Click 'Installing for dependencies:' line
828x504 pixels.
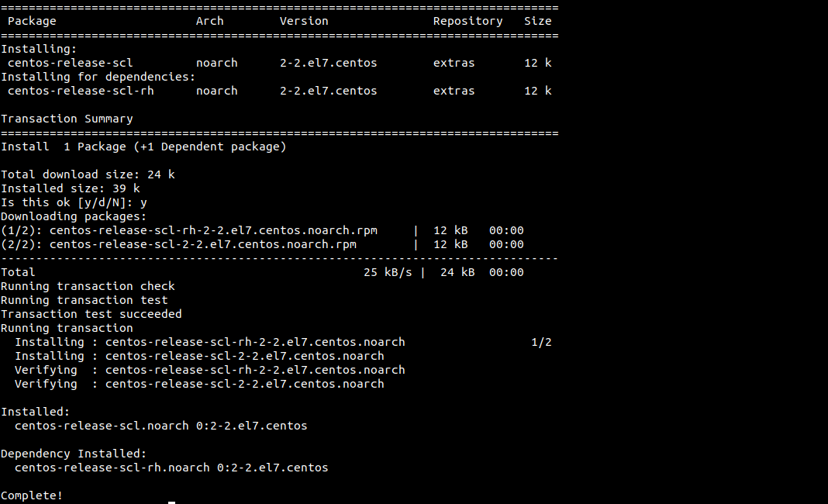tap(98, 77)
